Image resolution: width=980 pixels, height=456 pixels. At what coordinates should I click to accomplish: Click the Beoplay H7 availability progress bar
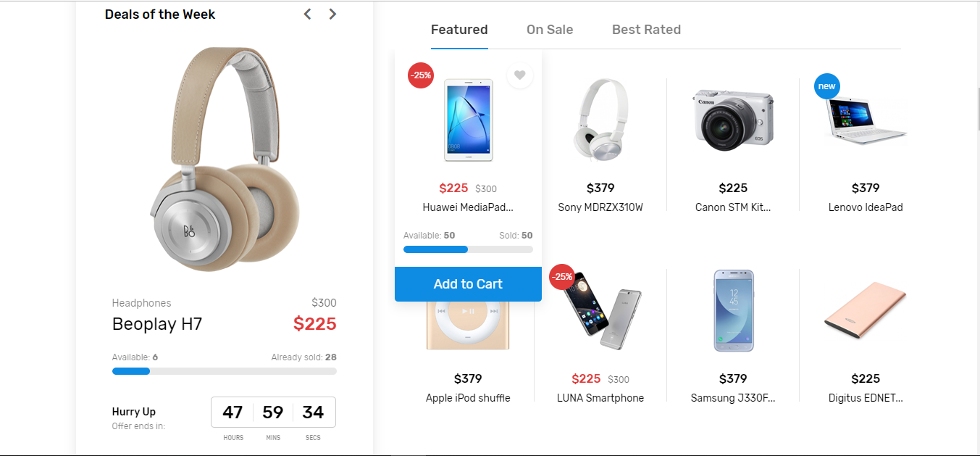224,370
